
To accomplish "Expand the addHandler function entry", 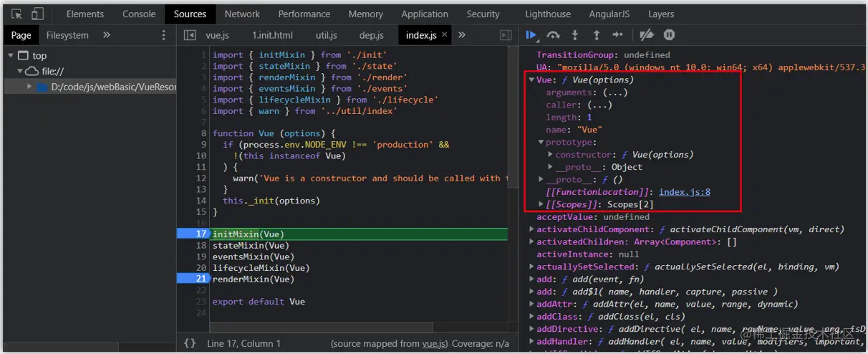I will pyautogui.click(x=531, y=342).
